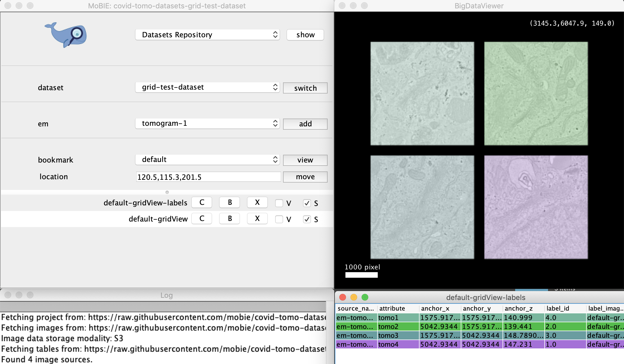624x364 pixels.
Task: Expand the grid-test-dataset dropdown
Action: [207, 87]
